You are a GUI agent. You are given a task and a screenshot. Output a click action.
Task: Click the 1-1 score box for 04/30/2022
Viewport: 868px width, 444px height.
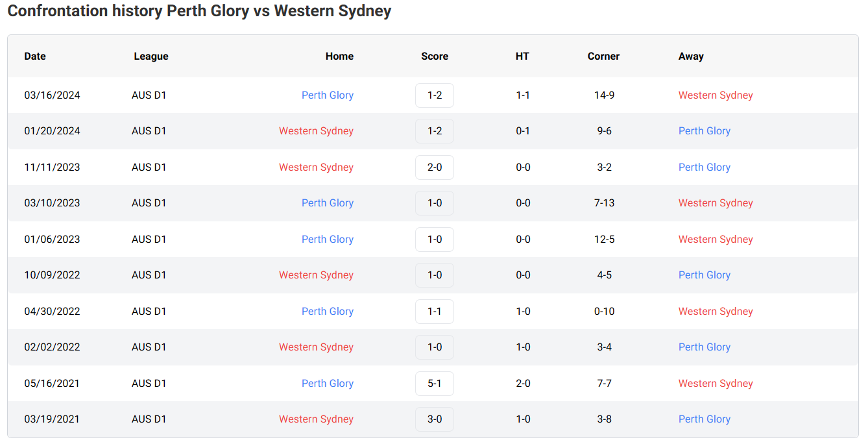tap(435, 312)
